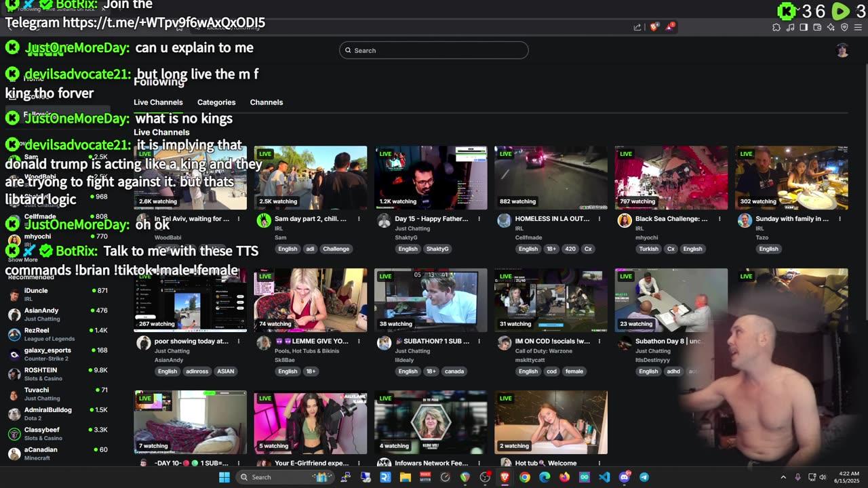
Task: Select the Live Channels tab
Action: (158, 102)
